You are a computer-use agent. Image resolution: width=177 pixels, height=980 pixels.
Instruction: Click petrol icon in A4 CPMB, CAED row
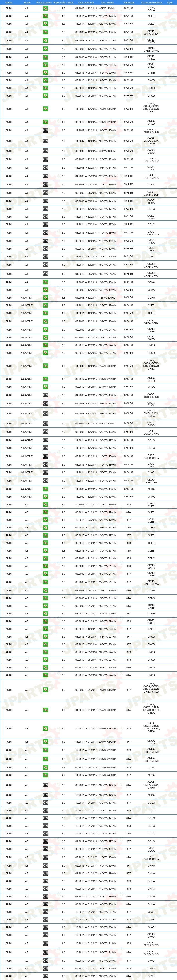pos(45,65)
